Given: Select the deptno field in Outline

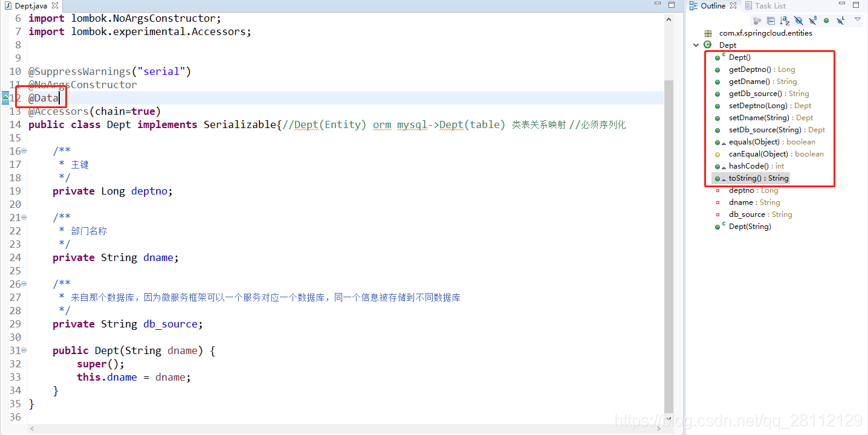Looking at the screenshot, I should click(x=753, y=190).
